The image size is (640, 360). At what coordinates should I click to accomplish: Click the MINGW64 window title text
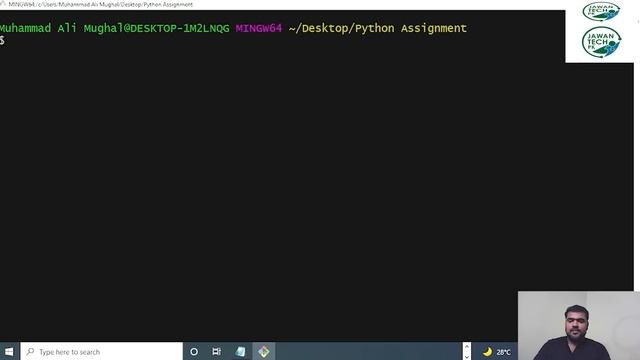click(x=100, y=4)
